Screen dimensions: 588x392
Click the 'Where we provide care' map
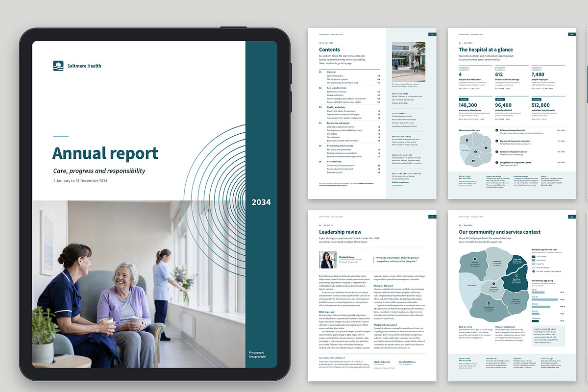tap(476, 149)
